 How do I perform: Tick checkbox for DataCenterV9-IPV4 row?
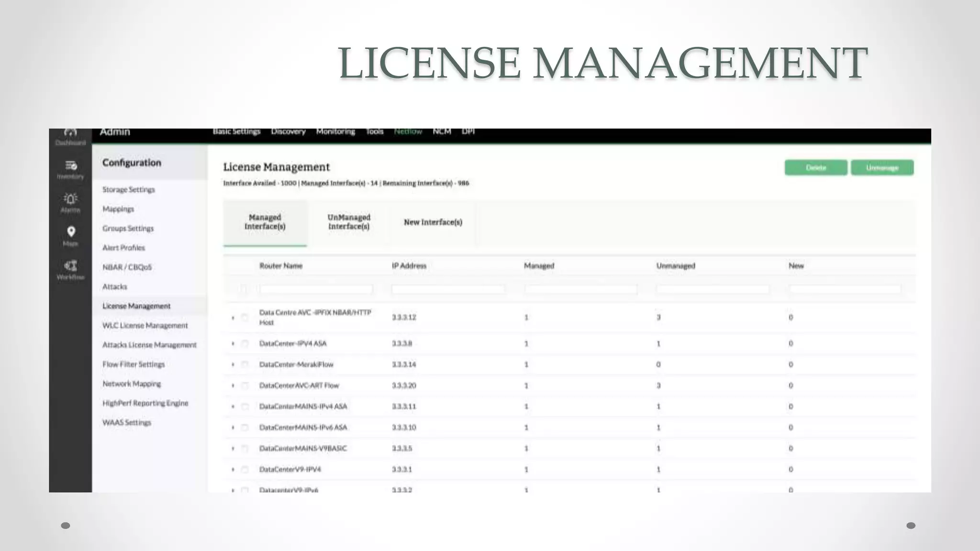click(x=245, y=470)
